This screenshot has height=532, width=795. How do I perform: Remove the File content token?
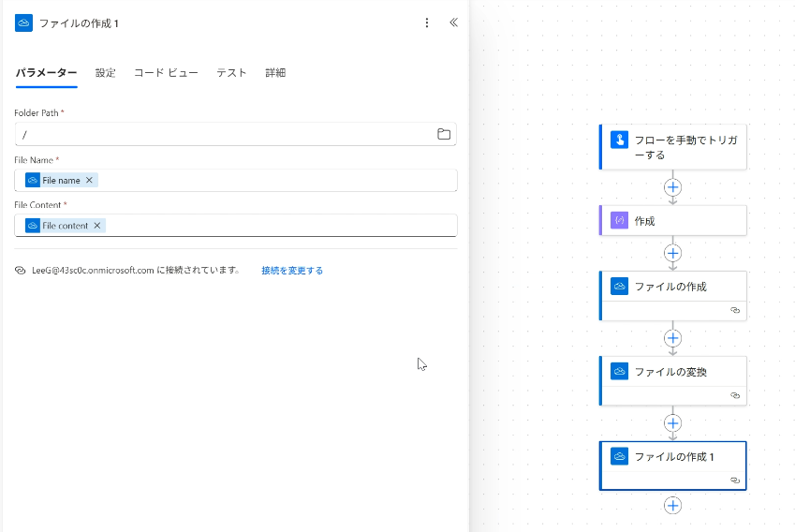97,226
